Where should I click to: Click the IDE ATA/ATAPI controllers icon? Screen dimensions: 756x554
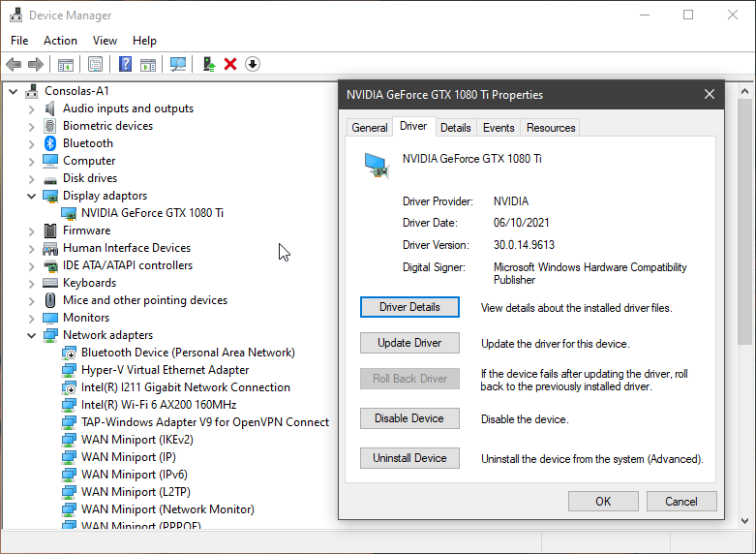(x=50, y=265)
